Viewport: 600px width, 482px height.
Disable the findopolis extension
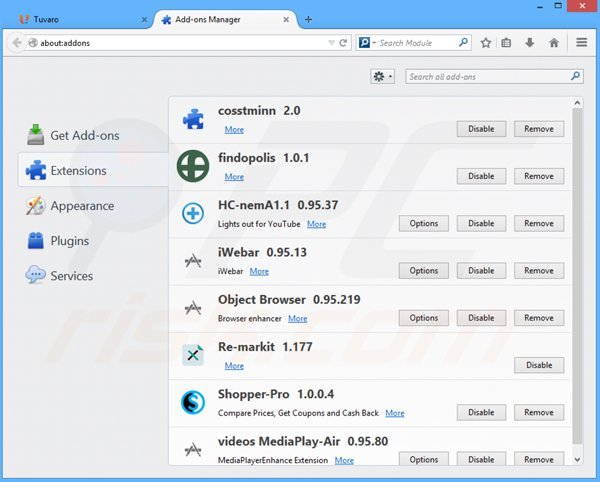(481, 176)
